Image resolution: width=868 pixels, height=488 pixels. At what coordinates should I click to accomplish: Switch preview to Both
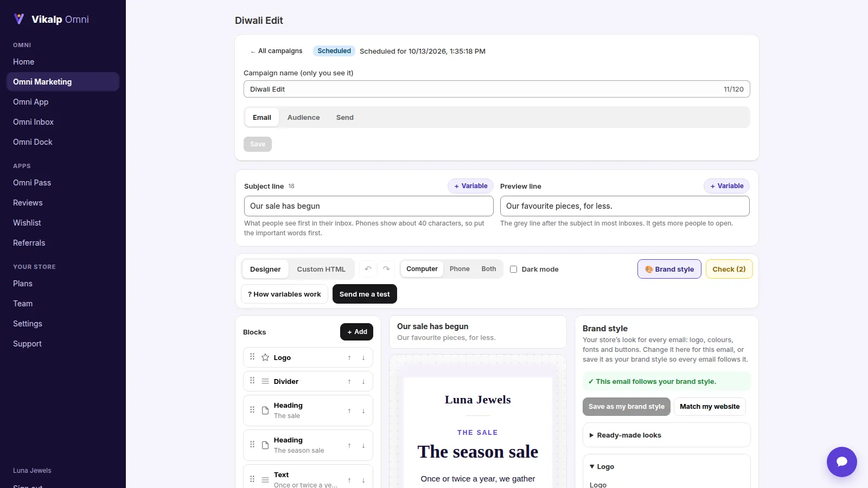coord(489,269)
